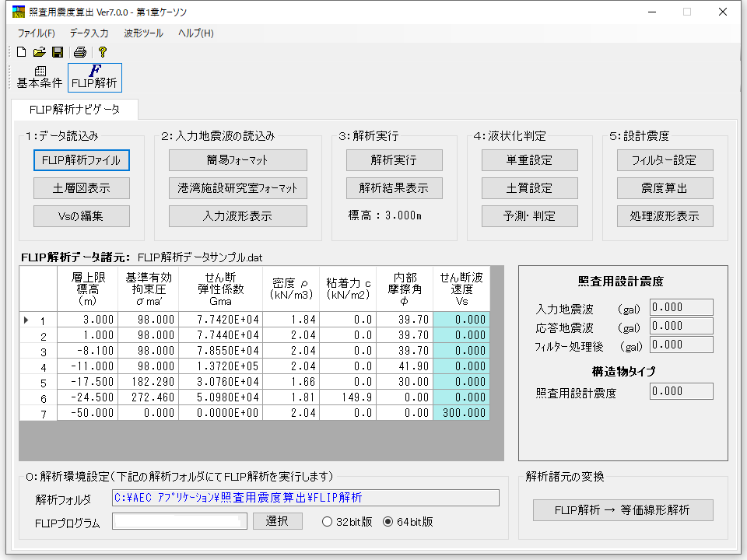Click the 入力波形表示 button

tap(238, 216)
